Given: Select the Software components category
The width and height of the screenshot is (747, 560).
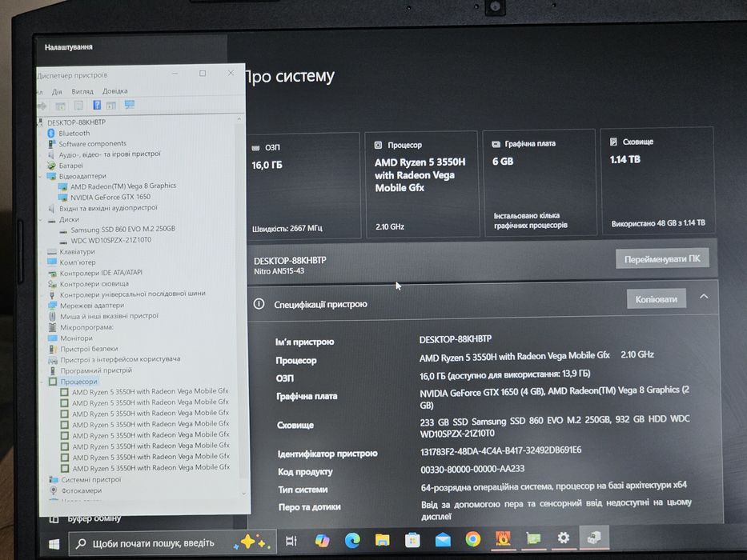Looking at the screenshot, I should (x=92, y=143).
